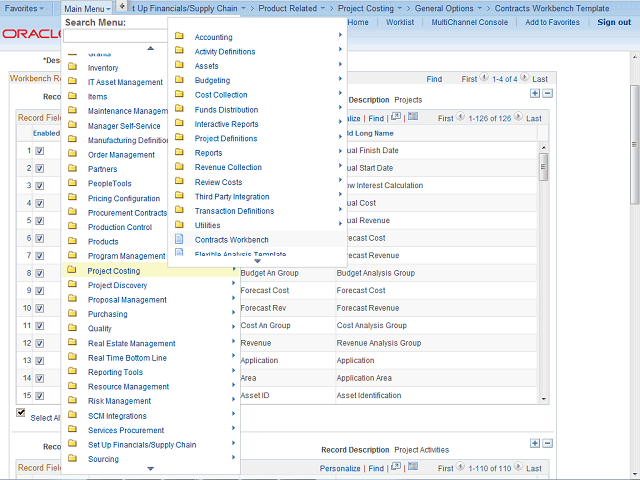Show previous row in 1-4 of 4 navigator
The image size is (640, 480).
point(484,77)
